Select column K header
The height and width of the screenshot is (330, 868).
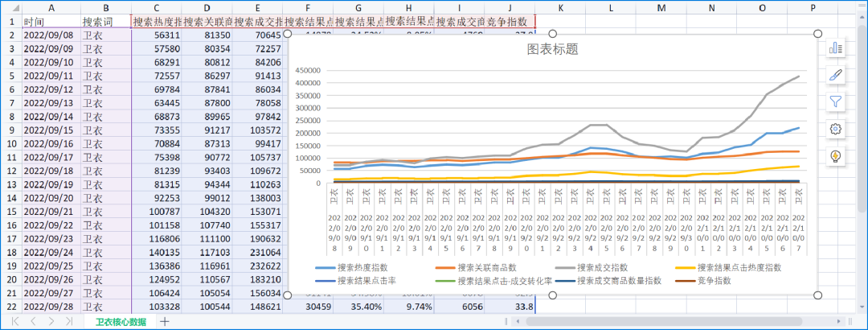(x=560, y=8)
